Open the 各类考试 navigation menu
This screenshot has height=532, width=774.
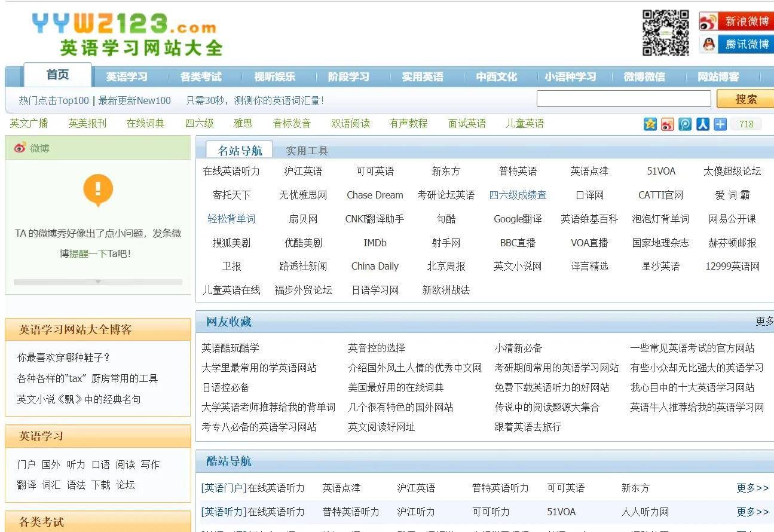point(201,77)
